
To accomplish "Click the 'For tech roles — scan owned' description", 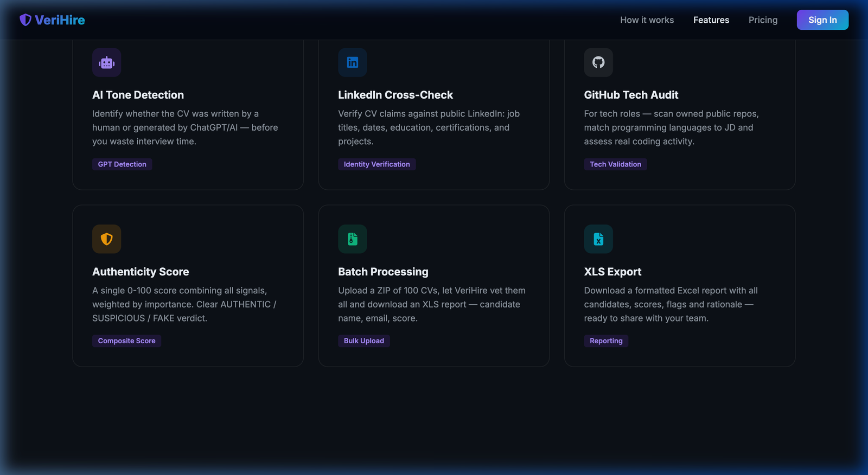I will tap(672, 127).
